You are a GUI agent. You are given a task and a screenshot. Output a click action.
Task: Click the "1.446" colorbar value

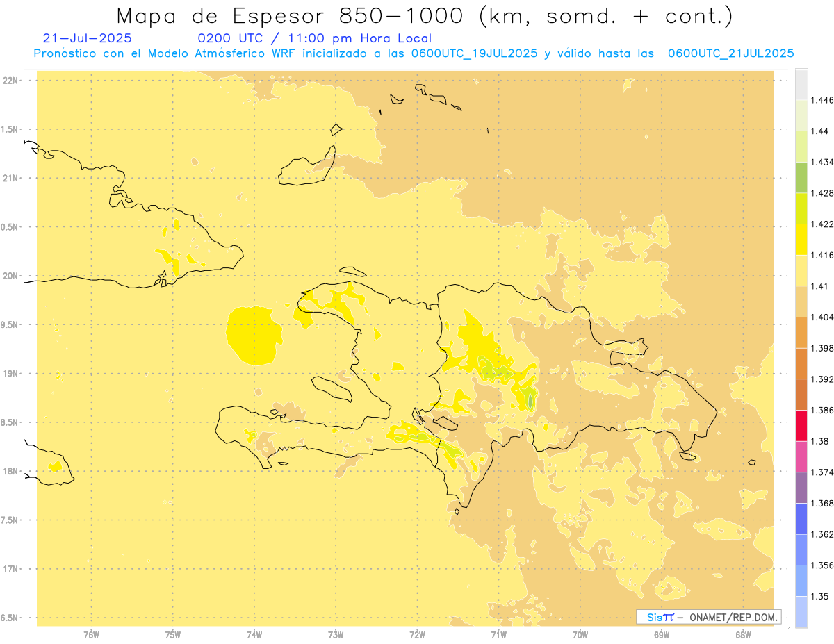pos(821,100)
